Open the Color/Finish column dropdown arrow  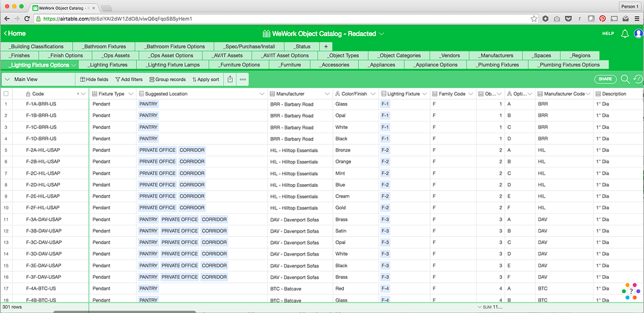point(373,93)
